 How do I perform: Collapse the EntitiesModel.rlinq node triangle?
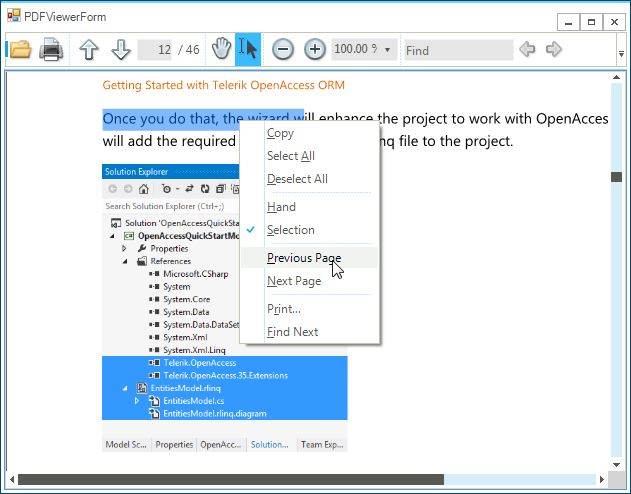(125, 388)
